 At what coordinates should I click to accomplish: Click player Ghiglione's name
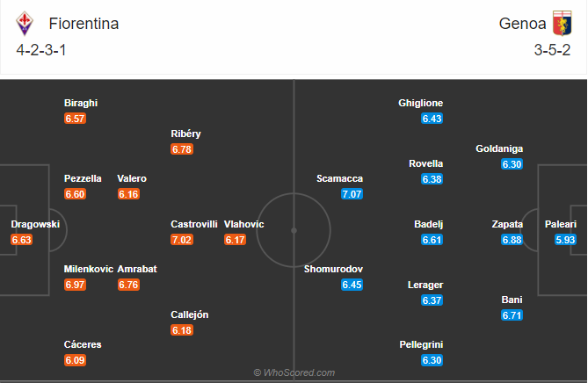coord(420,103)
